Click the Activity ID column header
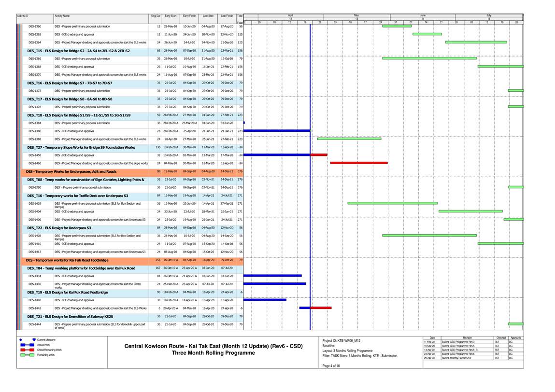Viewport: 555px width, 392px height. click(x=23, y=16)
